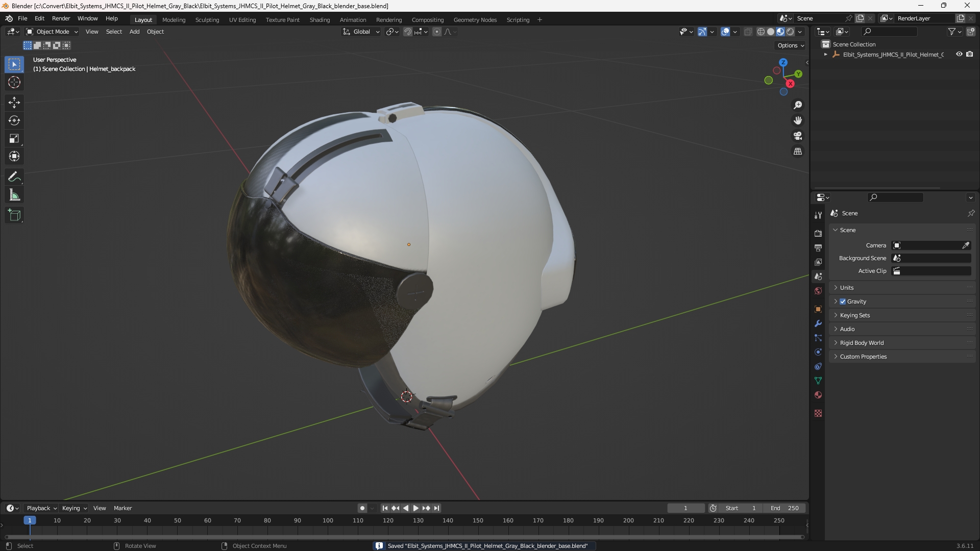This screenshot has width=980, height=551.
Task: Expand the Keying Sets panel
Action: pos(902,315)
